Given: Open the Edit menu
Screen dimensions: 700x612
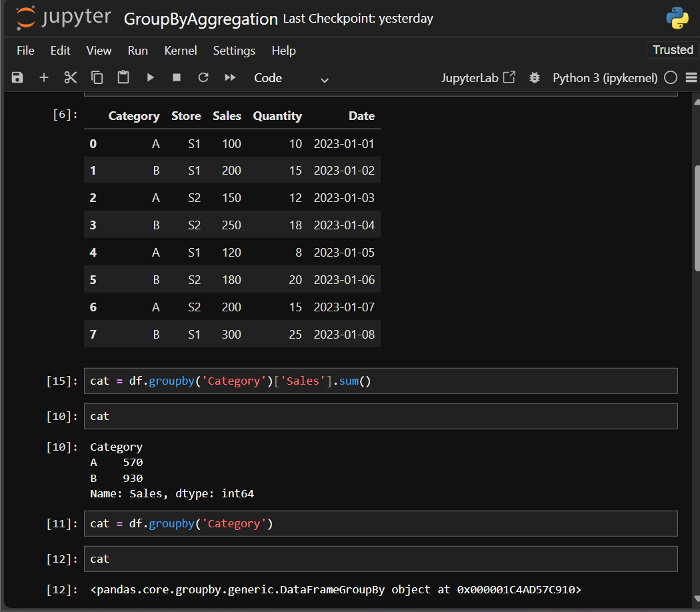Looking at the screenshot, I should [60, 51].
